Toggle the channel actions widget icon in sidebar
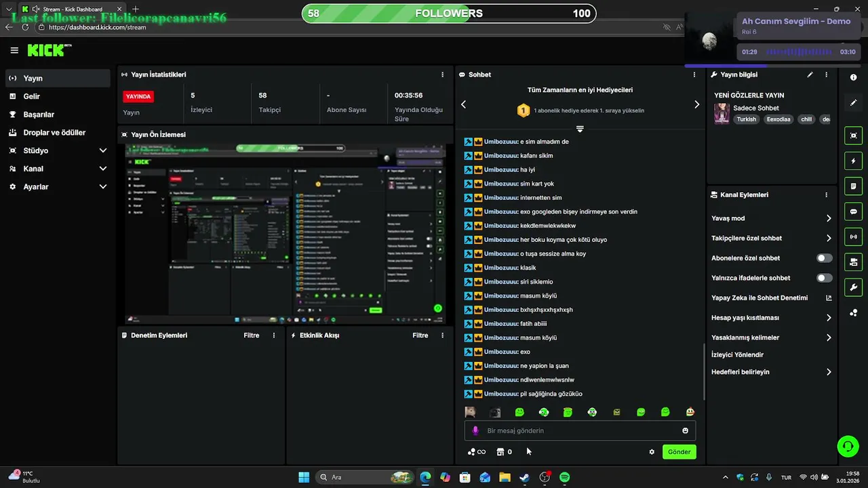Screen dimensions: 868x488 pos(853,262)
